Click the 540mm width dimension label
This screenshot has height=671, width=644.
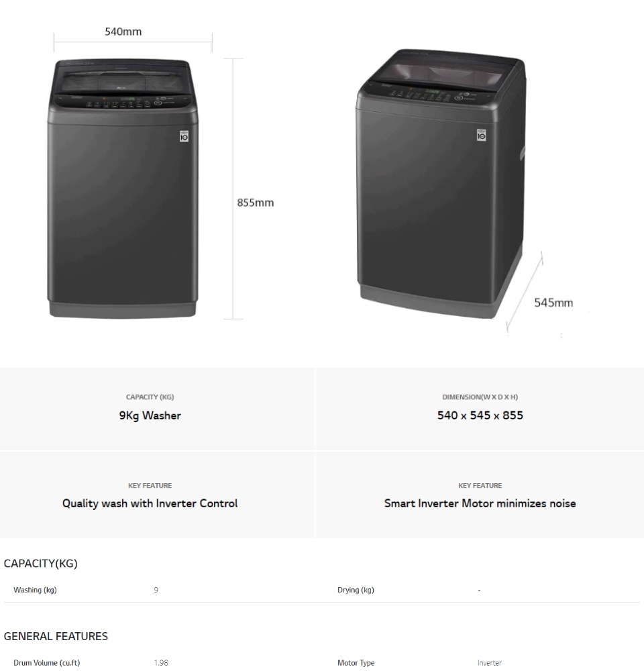[x=123, y=32]
